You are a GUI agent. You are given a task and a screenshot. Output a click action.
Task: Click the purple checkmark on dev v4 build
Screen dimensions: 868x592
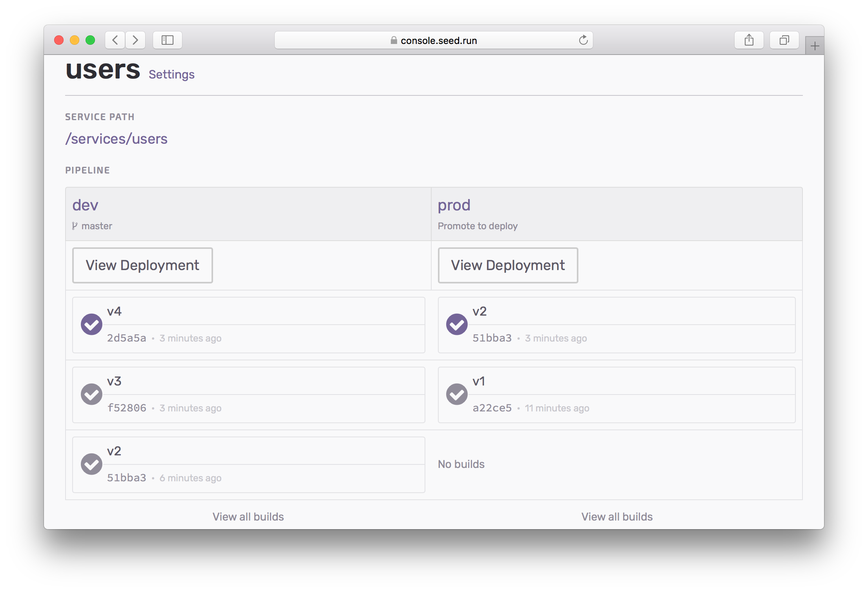(91, 325)
